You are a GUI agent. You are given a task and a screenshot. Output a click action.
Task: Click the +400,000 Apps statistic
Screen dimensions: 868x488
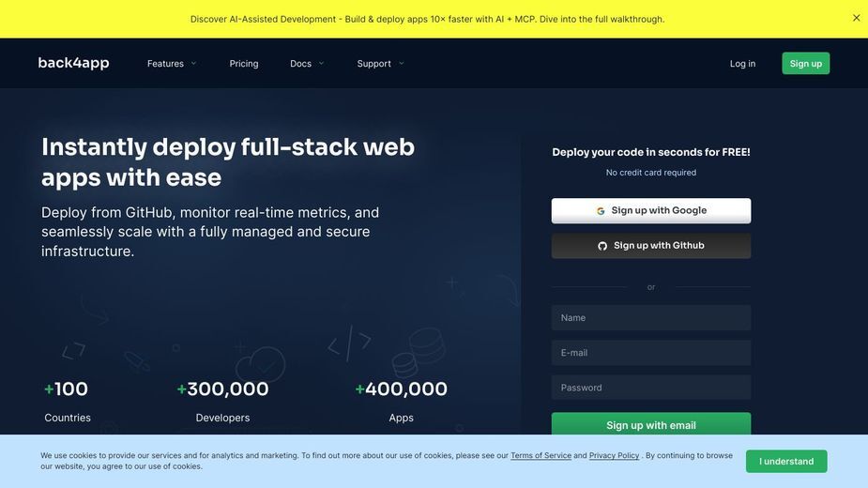pos(401,401)
